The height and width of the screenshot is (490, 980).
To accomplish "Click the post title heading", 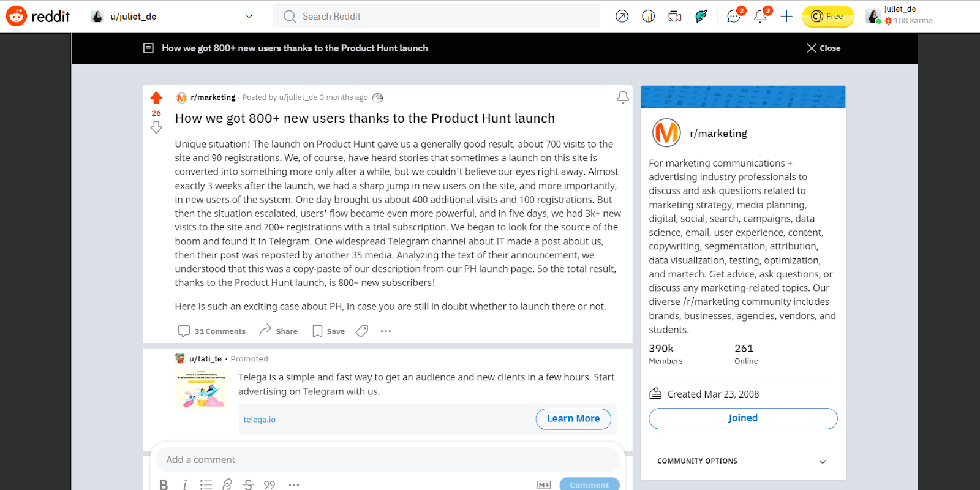I will tap(365, 118).
